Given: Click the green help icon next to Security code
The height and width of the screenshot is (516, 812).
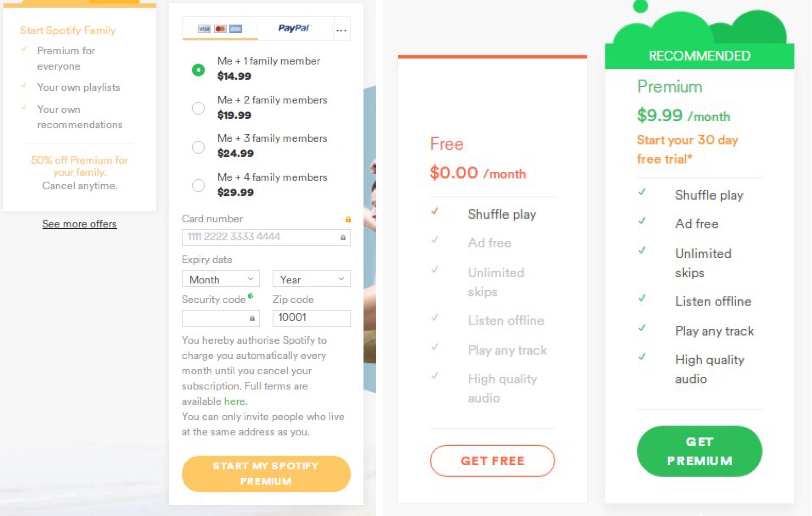Looking at the screenshot, I should pyautogui.click(x=251, y=296).
